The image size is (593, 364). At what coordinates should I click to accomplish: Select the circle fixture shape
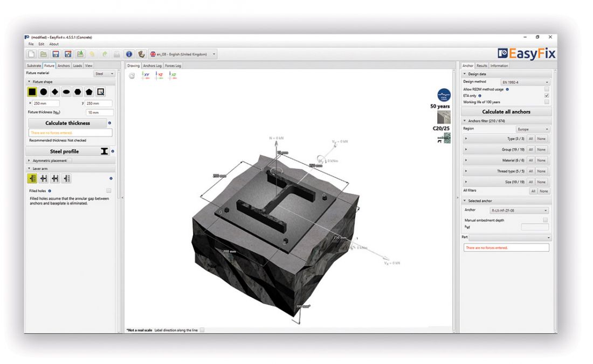click(x=44, y=92)
